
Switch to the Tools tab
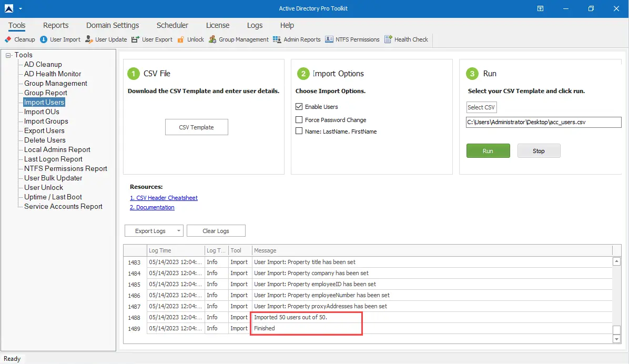[17, 25]
